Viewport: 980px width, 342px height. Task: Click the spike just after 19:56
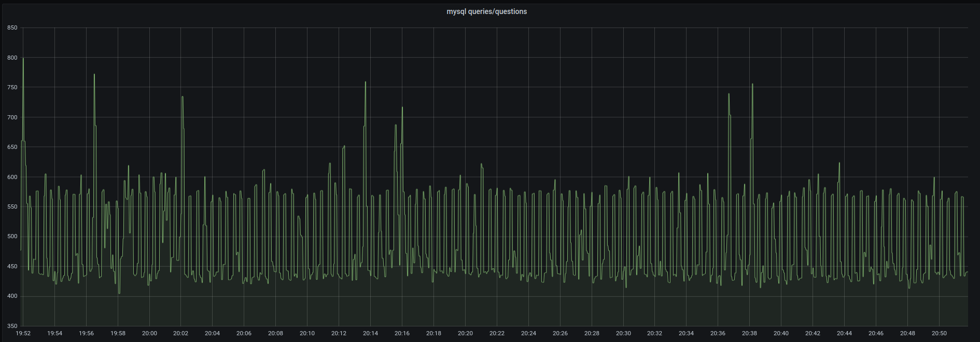(94, 75)
